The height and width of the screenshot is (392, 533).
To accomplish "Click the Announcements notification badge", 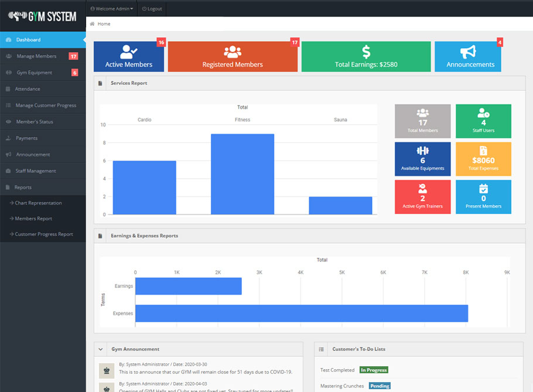I will 500,42.
